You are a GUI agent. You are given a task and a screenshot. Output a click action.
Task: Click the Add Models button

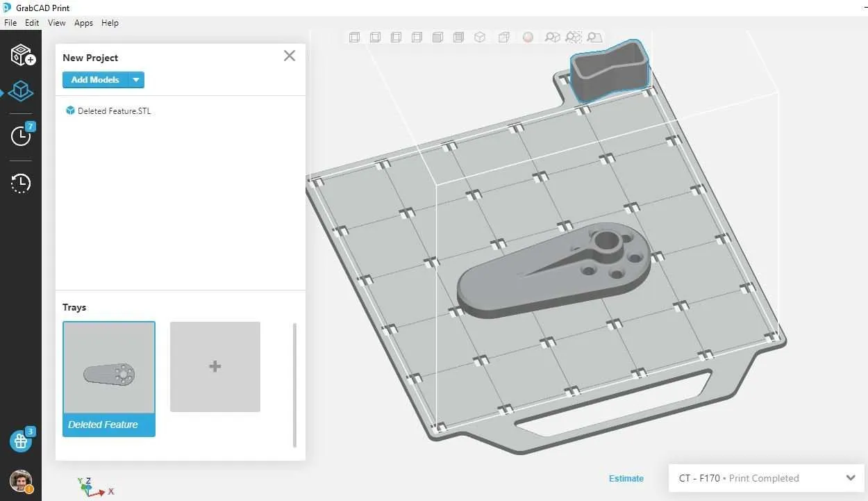coord(95,80)
